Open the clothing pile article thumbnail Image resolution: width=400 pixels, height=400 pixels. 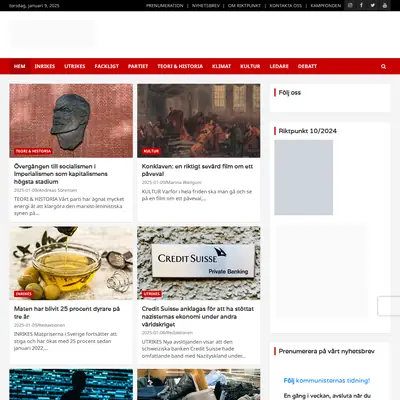tap(199, 384)
